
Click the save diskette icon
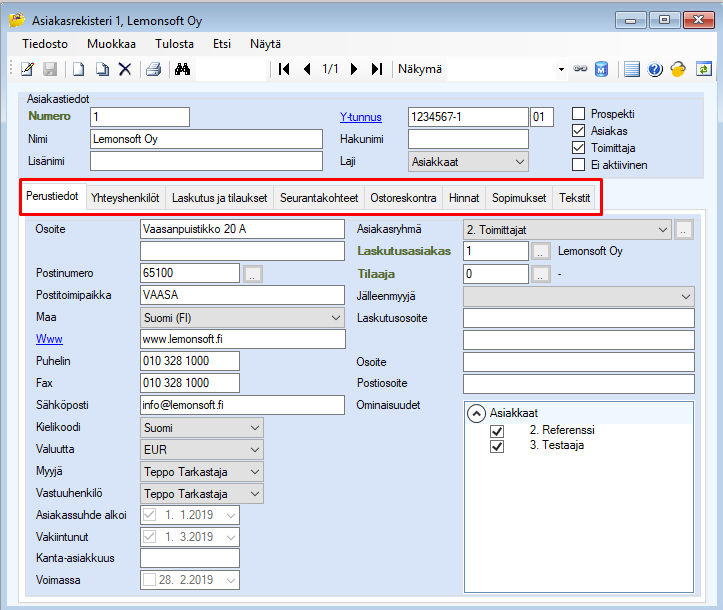(50, 69)
